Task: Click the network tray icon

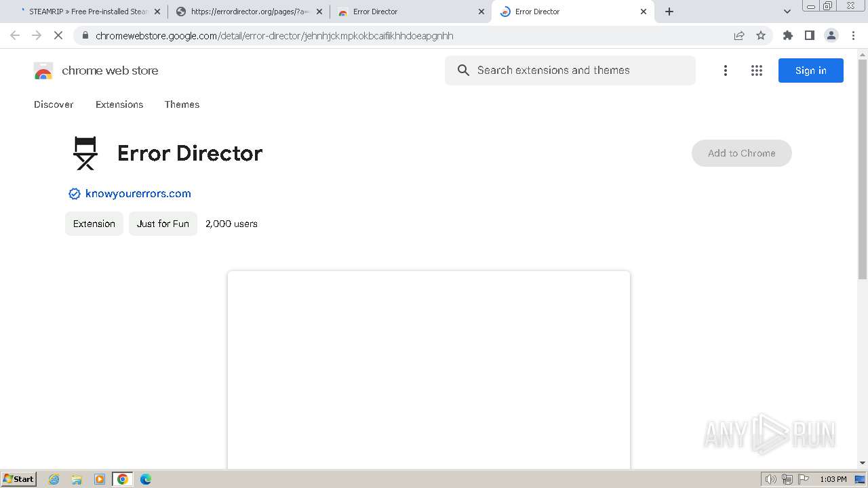Action: pos(787,479)
